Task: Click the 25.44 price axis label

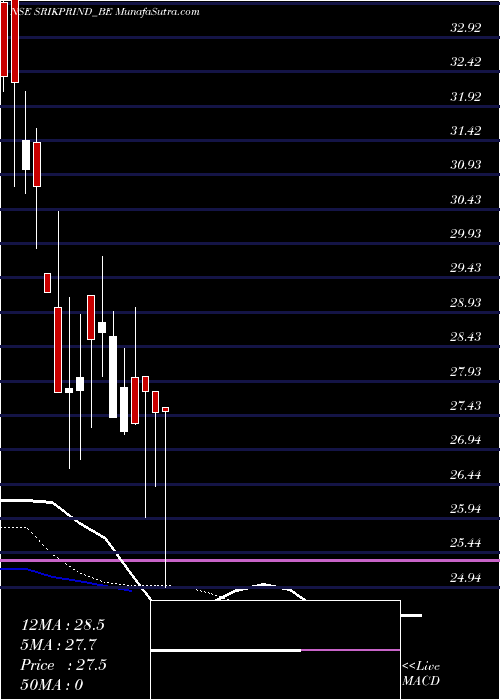Action: 465,544
